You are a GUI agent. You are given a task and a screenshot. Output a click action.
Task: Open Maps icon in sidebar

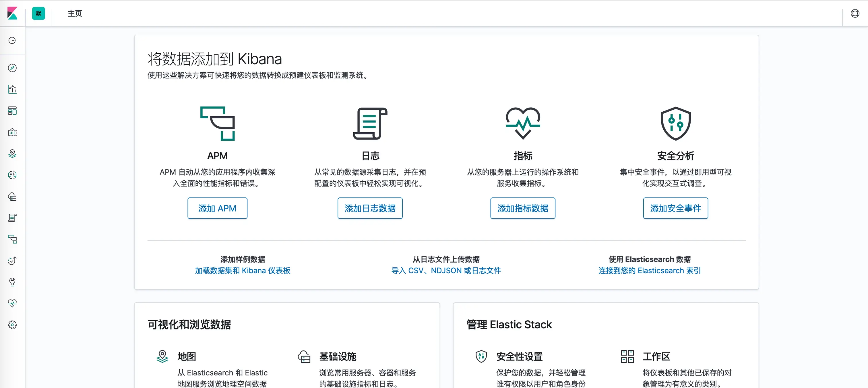[12, 154]
